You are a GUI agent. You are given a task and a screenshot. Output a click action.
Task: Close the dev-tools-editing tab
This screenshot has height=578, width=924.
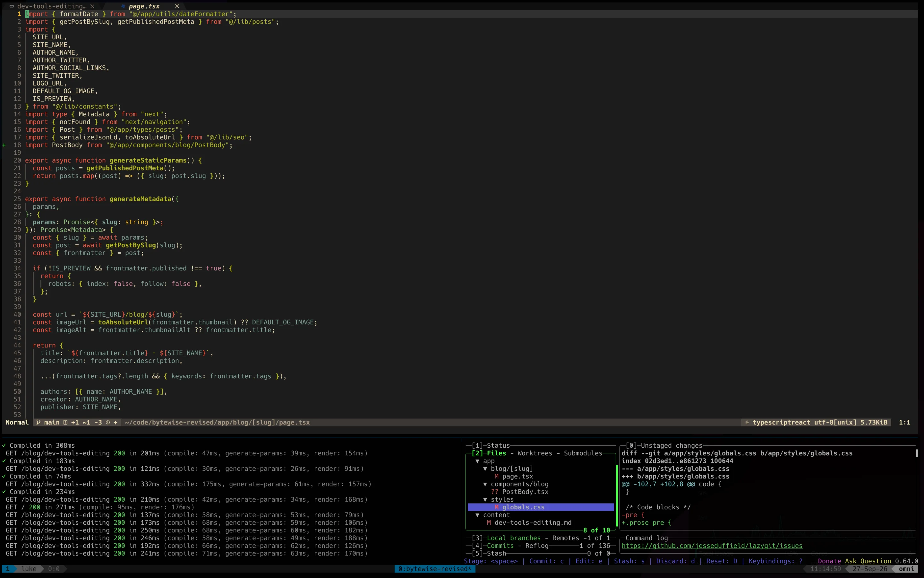(92, 6)
